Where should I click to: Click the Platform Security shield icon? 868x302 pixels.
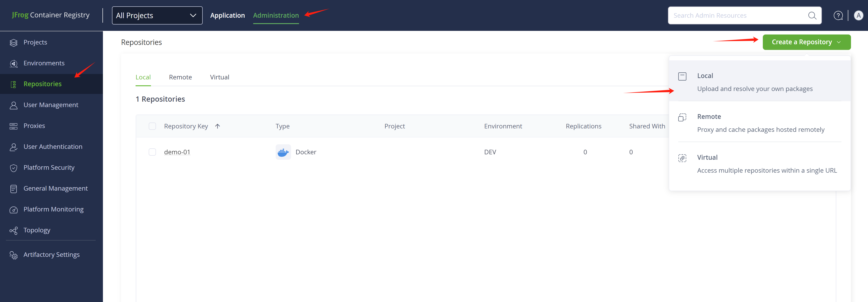coord(13,168)
